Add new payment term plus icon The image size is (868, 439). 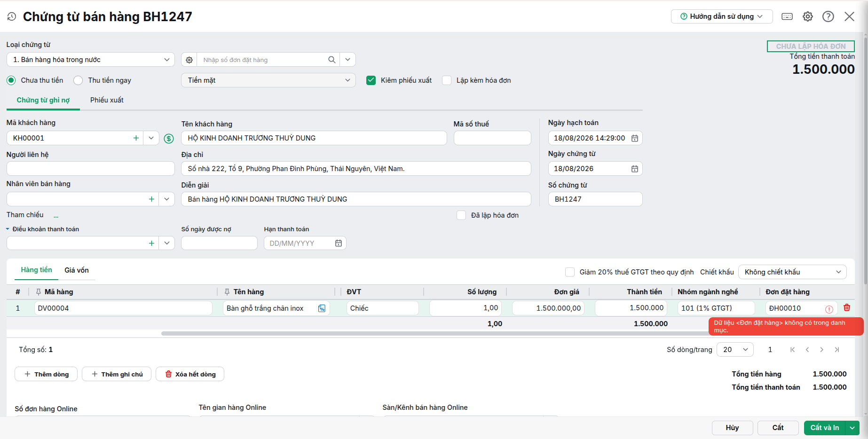[151, 243]
